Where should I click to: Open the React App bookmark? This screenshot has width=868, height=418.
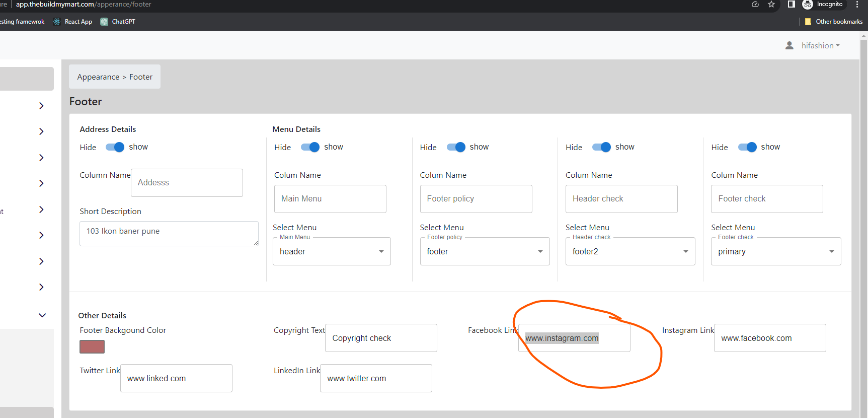[73, 22]
